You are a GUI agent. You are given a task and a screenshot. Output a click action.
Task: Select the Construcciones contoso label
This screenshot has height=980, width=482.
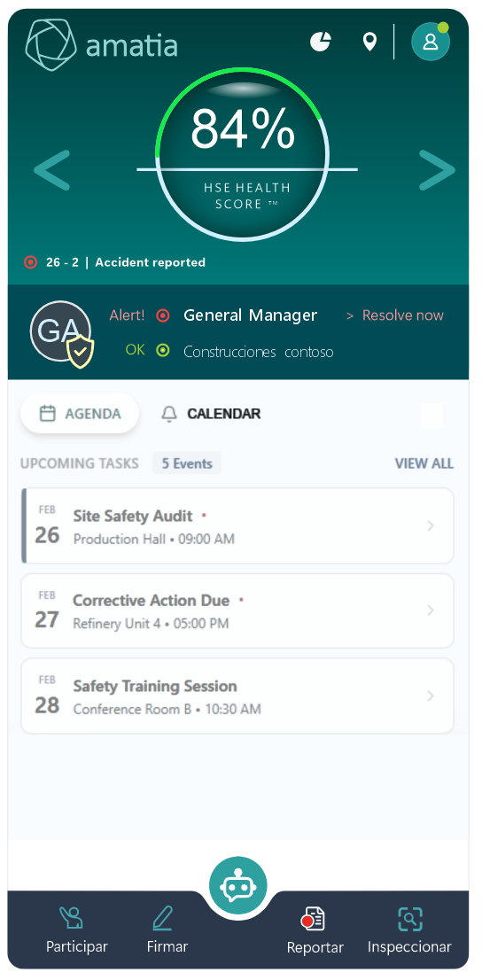click(258, 352)
